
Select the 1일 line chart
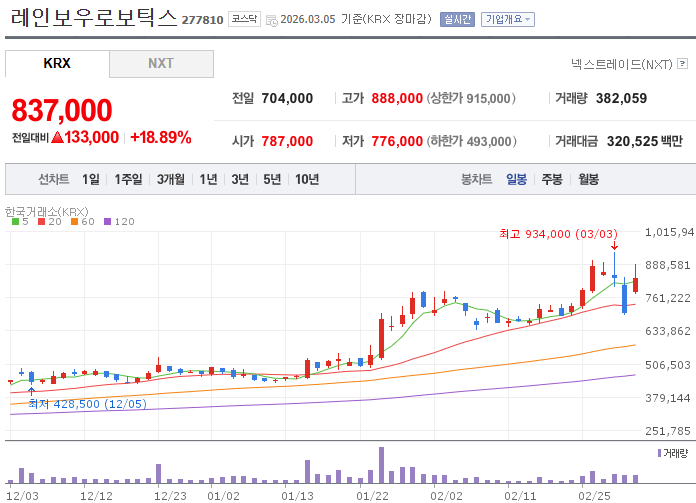pos(91,179)
